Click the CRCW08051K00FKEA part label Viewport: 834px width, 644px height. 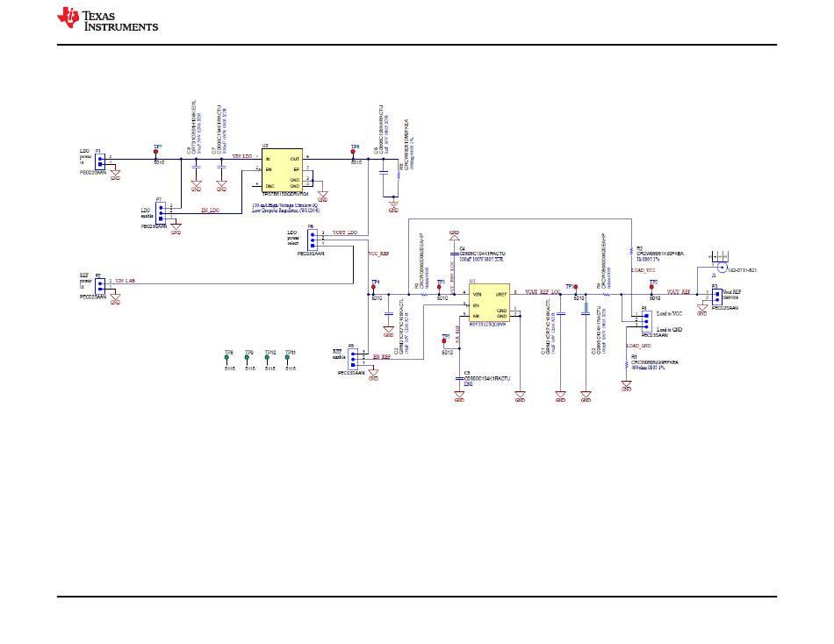tap(660, 254)
